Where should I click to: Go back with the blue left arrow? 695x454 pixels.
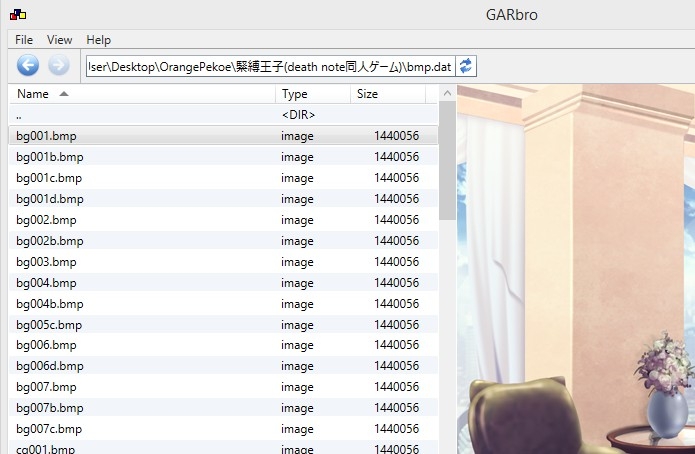coord(27,66)
